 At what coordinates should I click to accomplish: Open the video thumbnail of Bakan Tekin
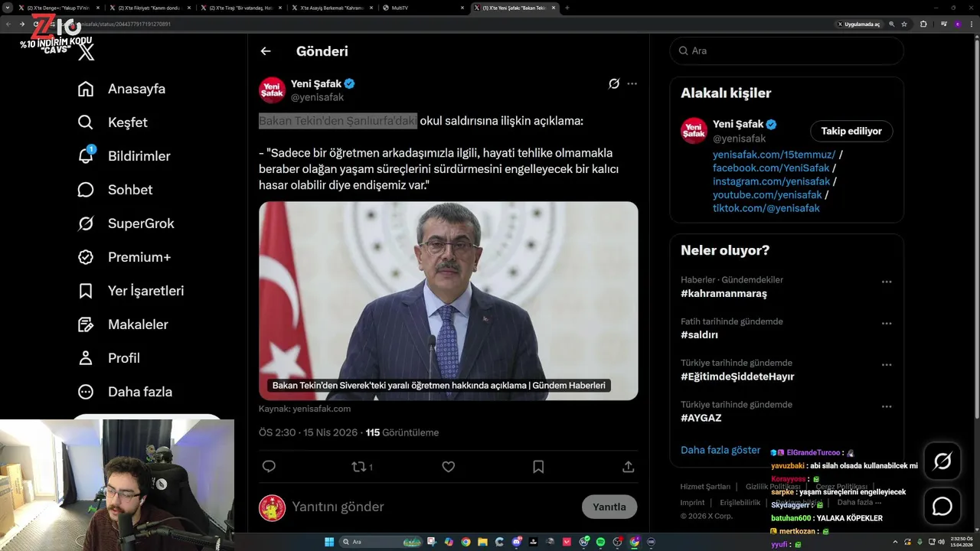(x=449, y=301)
